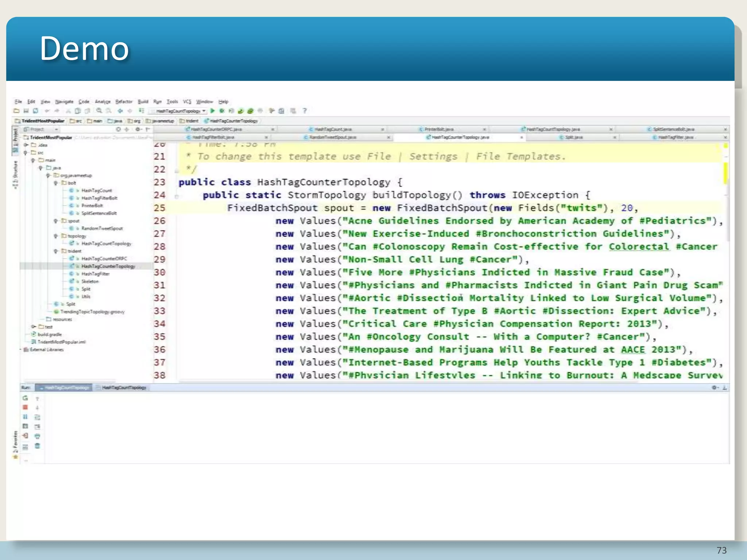Switch to the HashTagCount.java editor tab
The width and height of the screenshot is (747, 560).
pos(332,129)
